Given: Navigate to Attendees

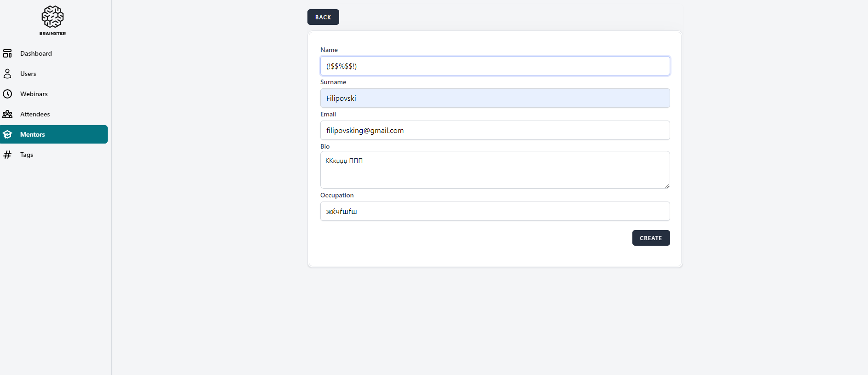Looking at the screenshot, I should click(35, 114).
